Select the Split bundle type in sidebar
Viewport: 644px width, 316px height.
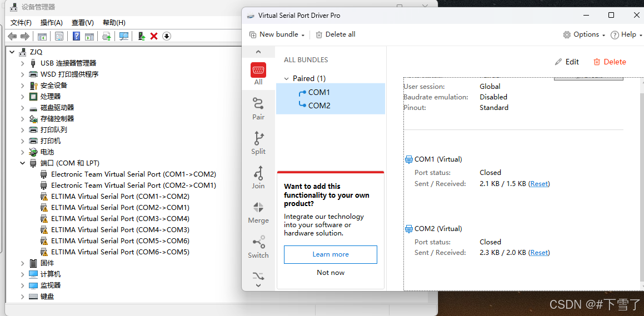pyautogui.click(x=258, y=143)
